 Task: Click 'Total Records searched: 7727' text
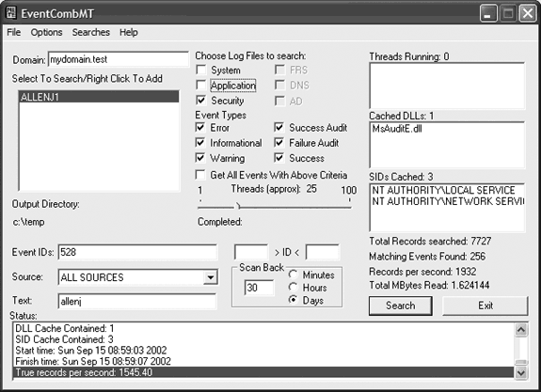[430, 241]
